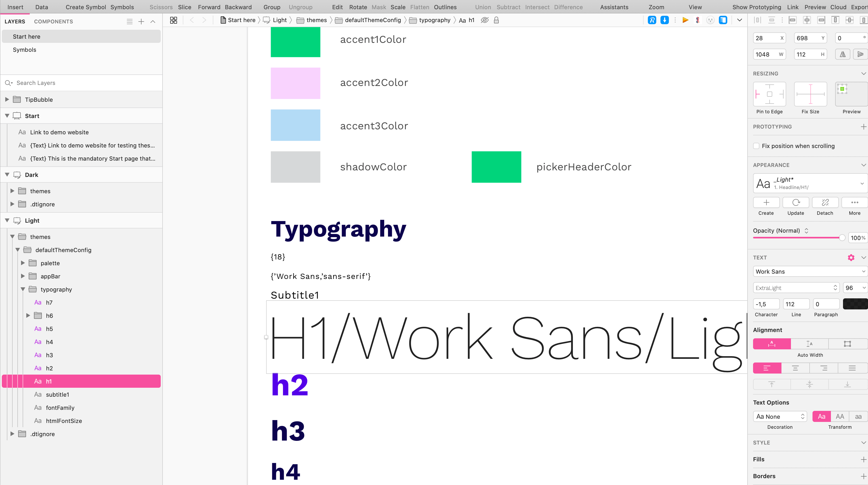
Task: Open the grid view icon in toolbar
Action: coord(174,20)
